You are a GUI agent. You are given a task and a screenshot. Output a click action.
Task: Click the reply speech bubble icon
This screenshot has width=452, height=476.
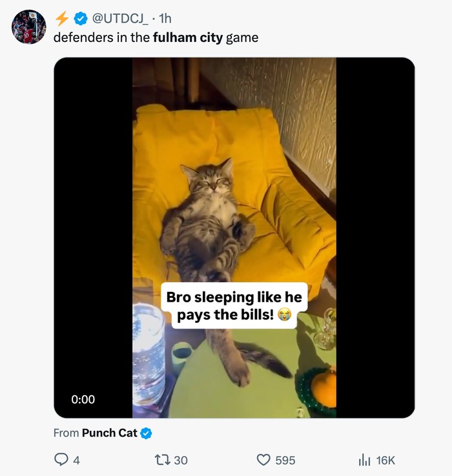(x=62, y=460)
